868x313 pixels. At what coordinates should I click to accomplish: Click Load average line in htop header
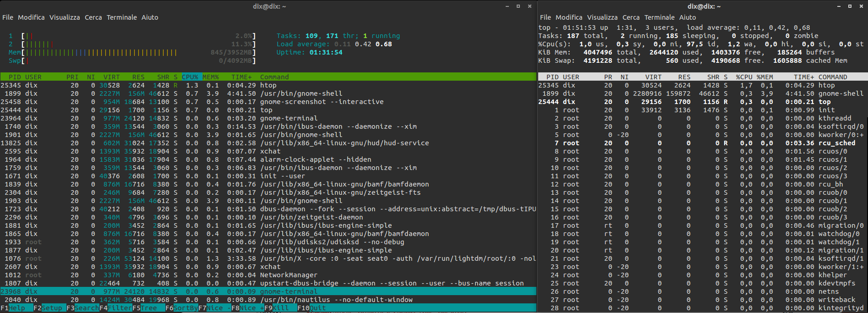[x=334, y=44]
